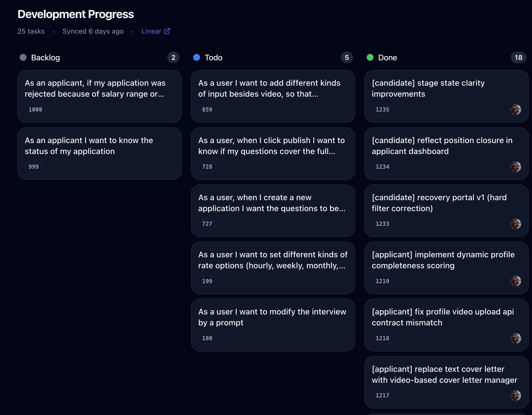Click the issue ID tag 728
The height and width of the screenshot is (415, 532).
(207, 167)
